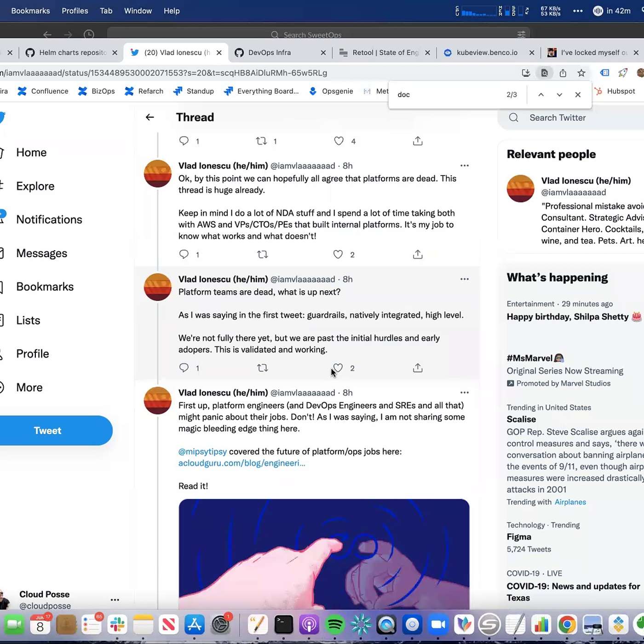Like the 'platforms are dead' NDA tweet

tap(338, 254)
